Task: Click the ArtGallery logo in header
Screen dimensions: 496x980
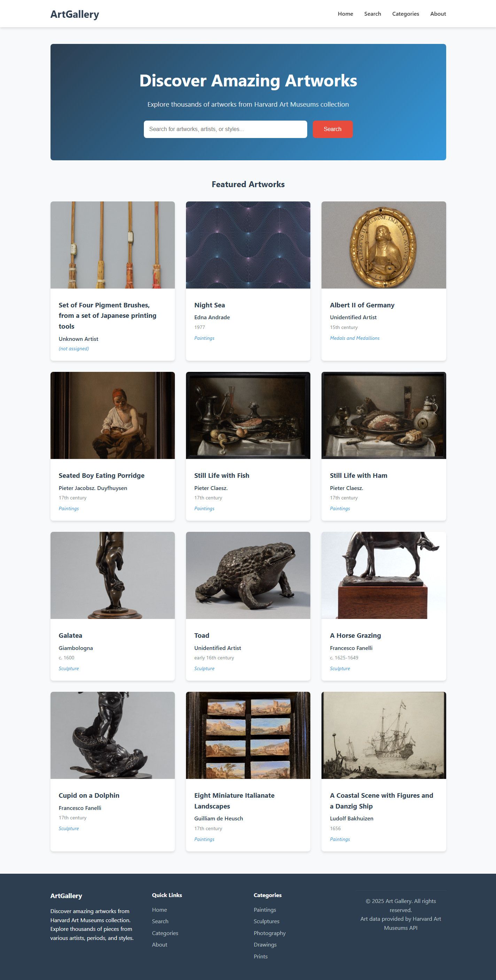Action: pyautogui.click(x=75, y=14)
